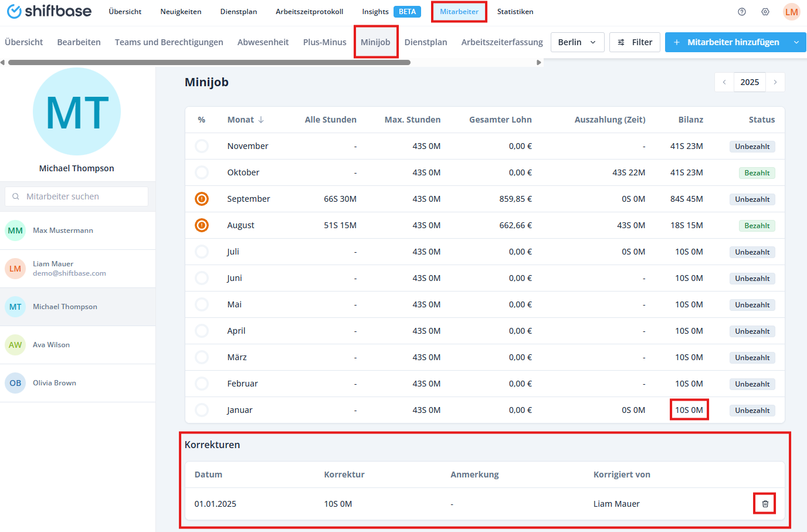The width and height of the screenshot is (807, 532).
Task: Delete the 01.01.2025 correction with trash icon
Action: point(765,504)
